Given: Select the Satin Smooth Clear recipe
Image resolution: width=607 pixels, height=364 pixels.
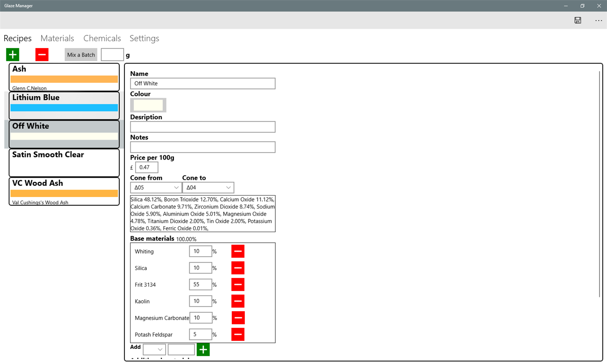Looking at the screenshot, I should (x=64, y=163).
